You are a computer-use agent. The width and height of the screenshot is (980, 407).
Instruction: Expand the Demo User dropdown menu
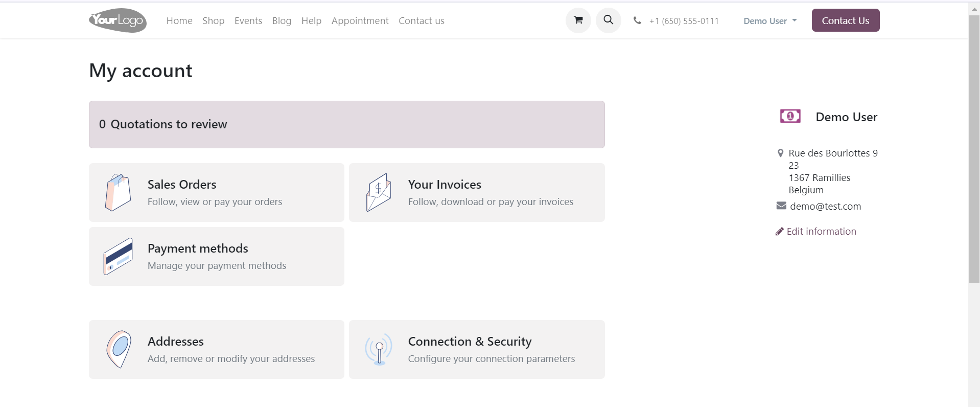click(x=770, y=21)
